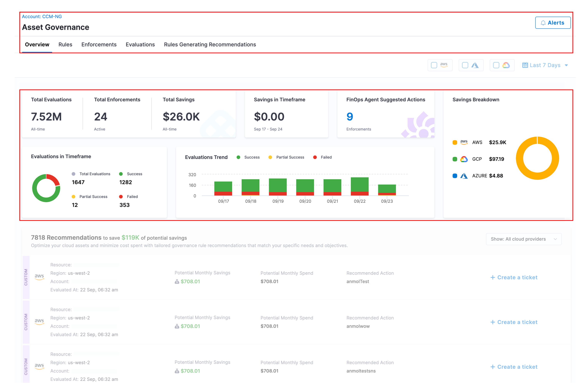Click the orange AWS color swatch in Savings Breakdown
This screenshot has width=588, height=392.
tap(455, 143)
